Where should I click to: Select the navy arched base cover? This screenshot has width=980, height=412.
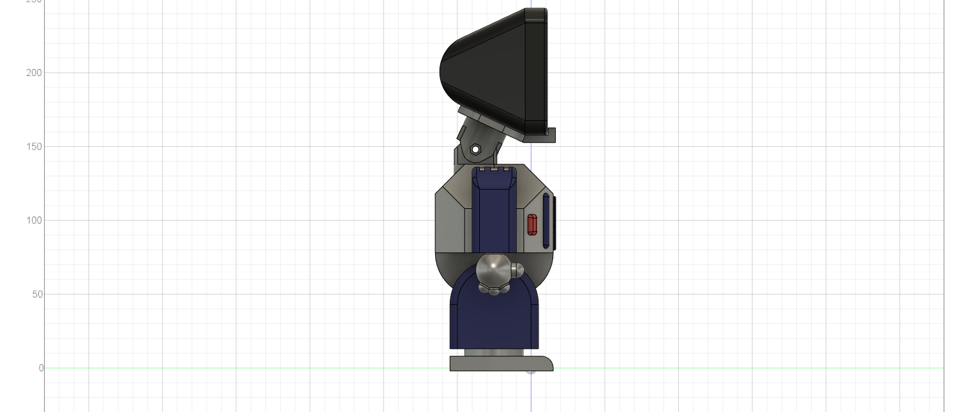click(x=494, y=319)
